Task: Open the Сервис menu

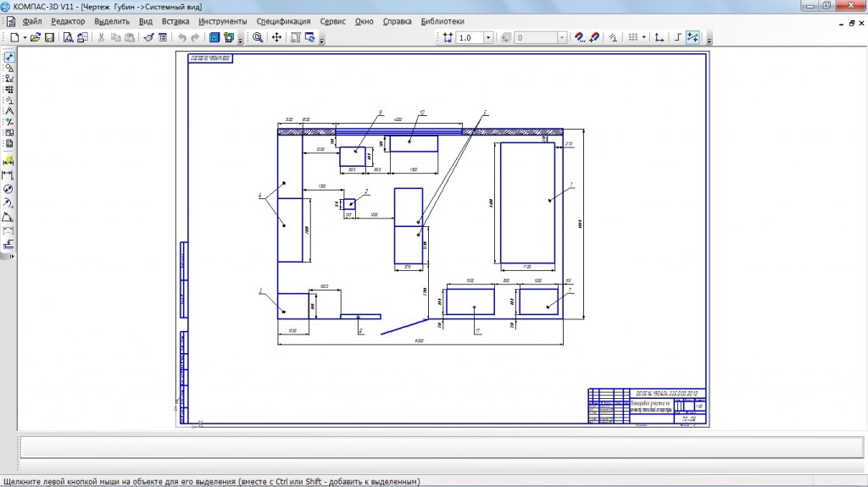Action: 332,21
